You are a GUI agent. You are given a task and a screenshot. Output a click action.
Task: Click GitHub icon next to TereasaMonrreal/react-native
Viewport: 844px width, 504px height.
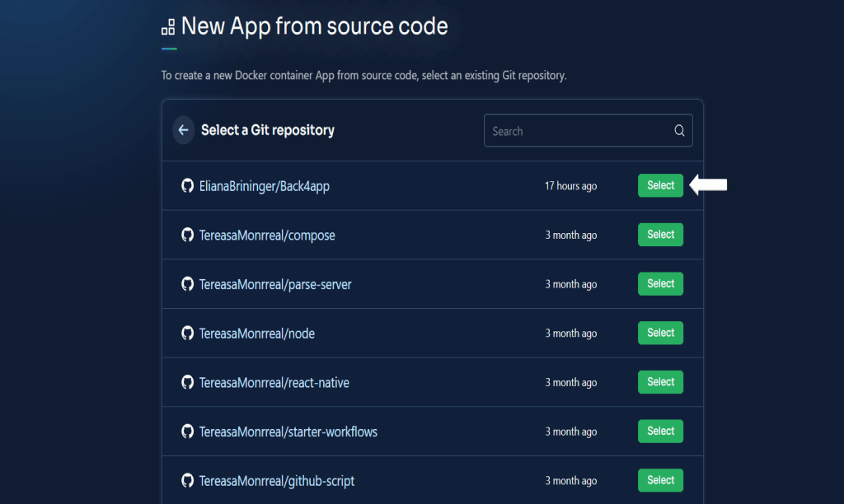[x=187, y=382]
